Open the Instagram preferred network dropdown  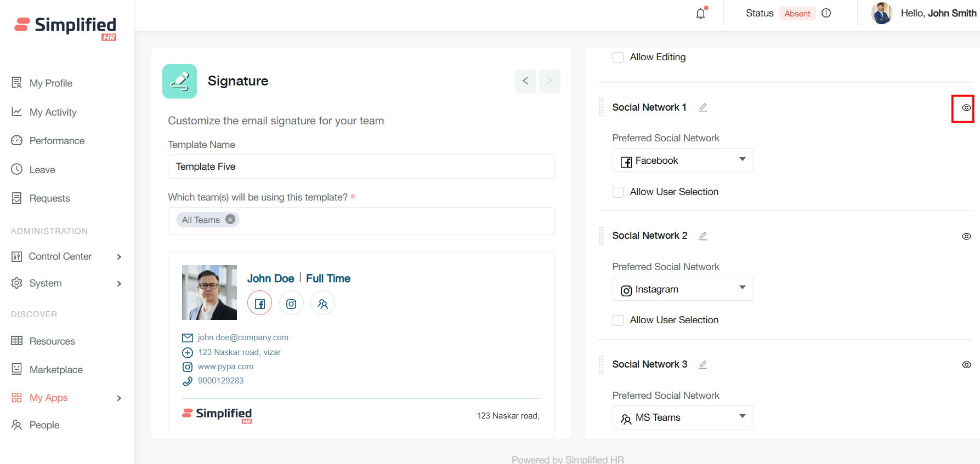pos(683,289)
